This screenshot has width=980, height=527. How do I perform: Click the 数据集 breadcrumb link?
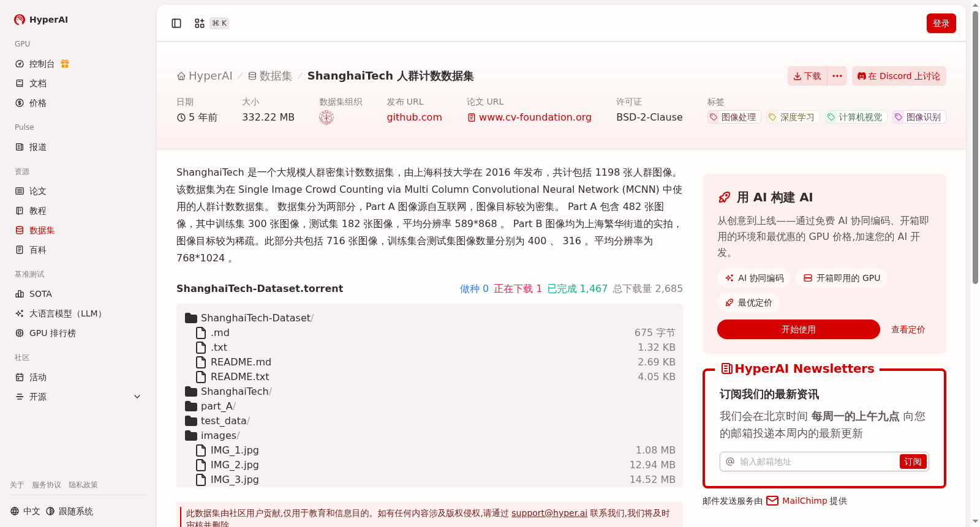[270, 76]
